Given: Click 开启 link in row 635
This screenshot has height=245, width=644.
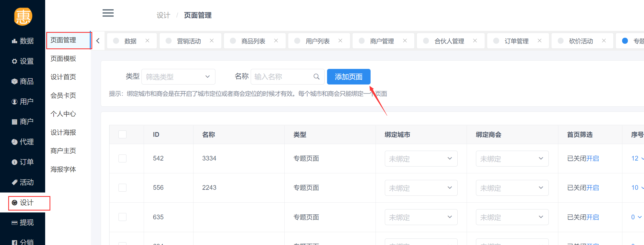Looking at the screenshot, I should pyautogui.click(x=593, y=217).
